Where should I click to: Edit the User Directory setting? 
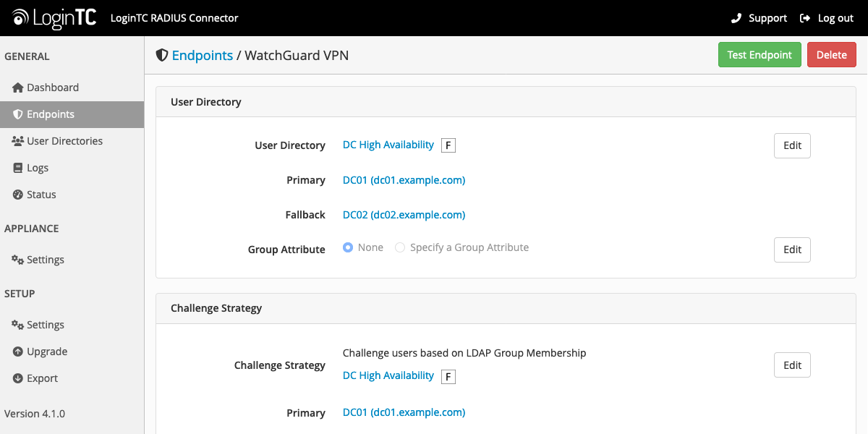[x=792, y=145]
